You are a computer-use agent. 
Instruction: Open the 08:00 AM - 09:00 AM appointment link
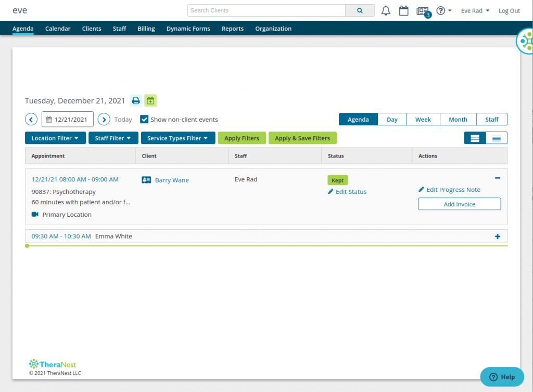pyautogui.click(x=75, y=179)
